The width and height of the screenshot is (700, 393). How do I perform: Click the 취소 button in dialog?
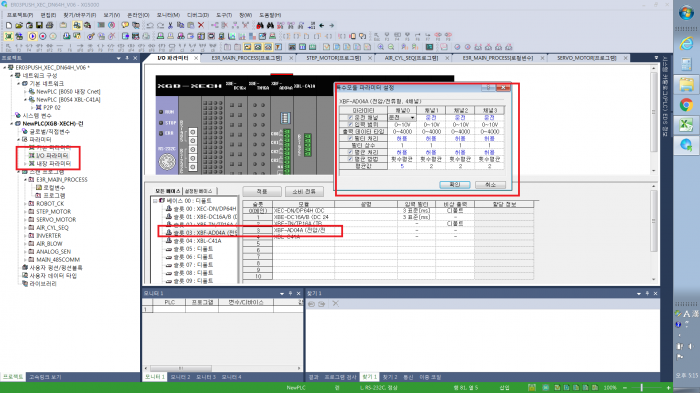pos(490,184)
